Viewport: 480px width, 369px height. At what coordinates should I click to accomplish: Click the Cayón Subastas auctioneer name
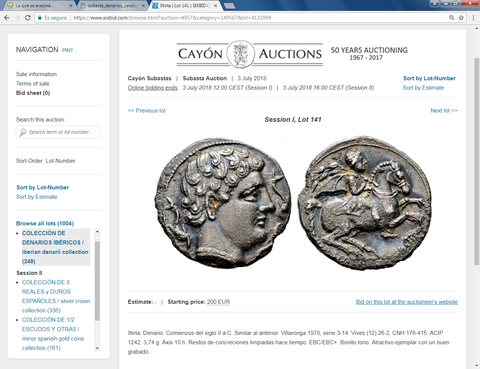pos(149,78)
